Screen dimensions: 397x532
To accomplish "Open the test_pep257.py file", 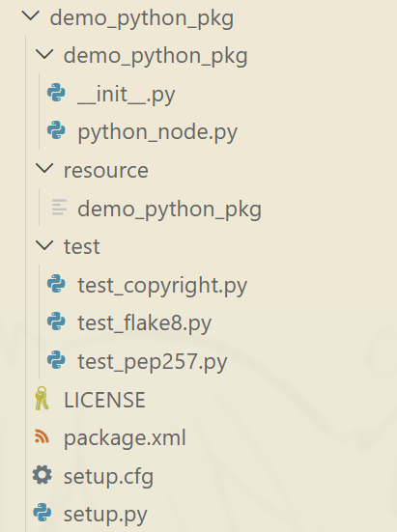I will tap(153, 362).
